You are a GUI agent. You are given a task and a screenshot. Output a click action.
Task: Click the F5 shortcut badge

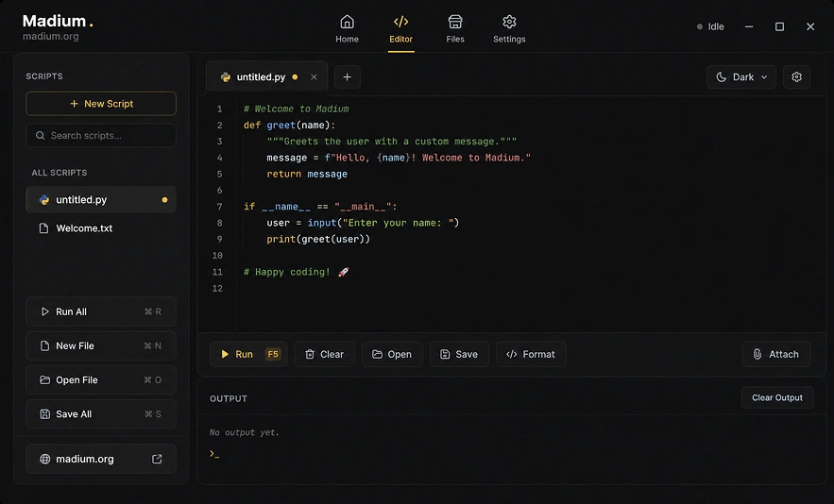coord(273,354)
